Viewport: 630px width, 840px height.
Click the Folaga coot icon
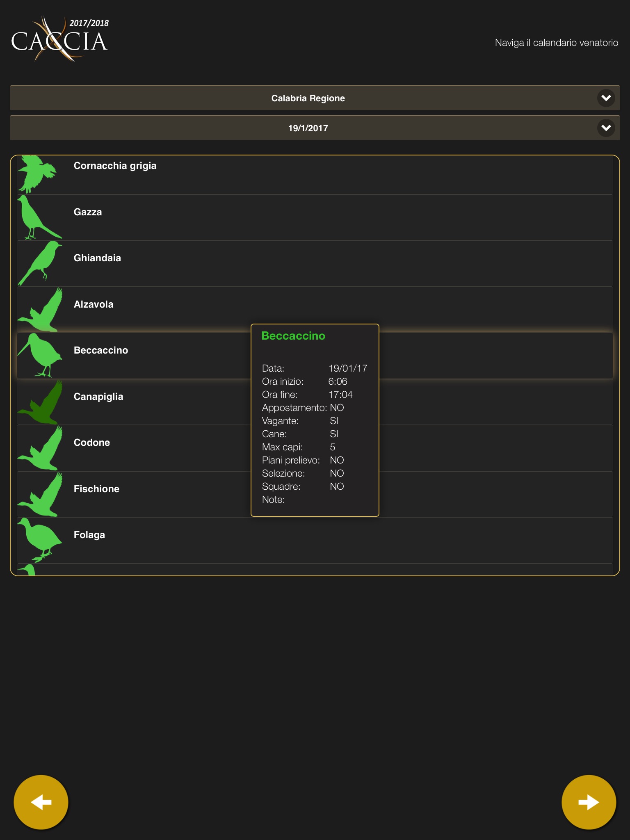(40, 540)
